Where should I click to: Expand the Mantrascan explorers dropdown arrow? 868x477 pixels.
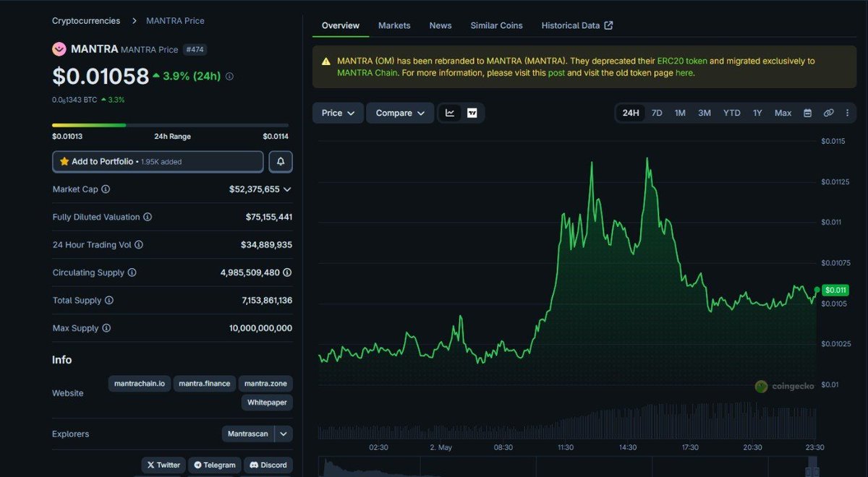(284, 434)
